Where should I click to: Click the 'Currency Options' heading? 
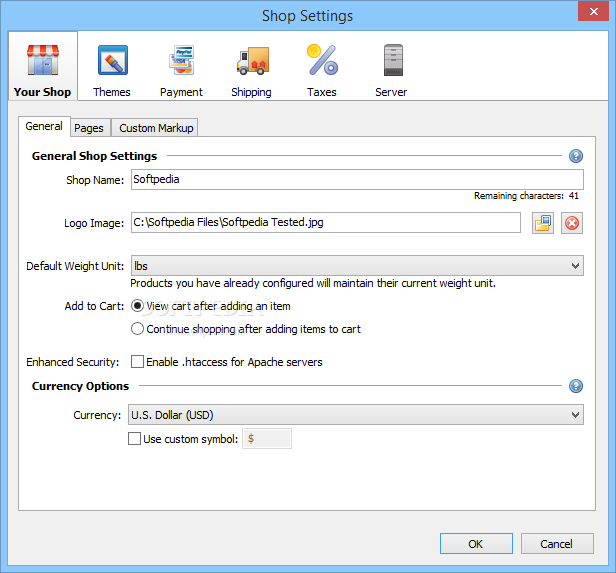[80, 386]
